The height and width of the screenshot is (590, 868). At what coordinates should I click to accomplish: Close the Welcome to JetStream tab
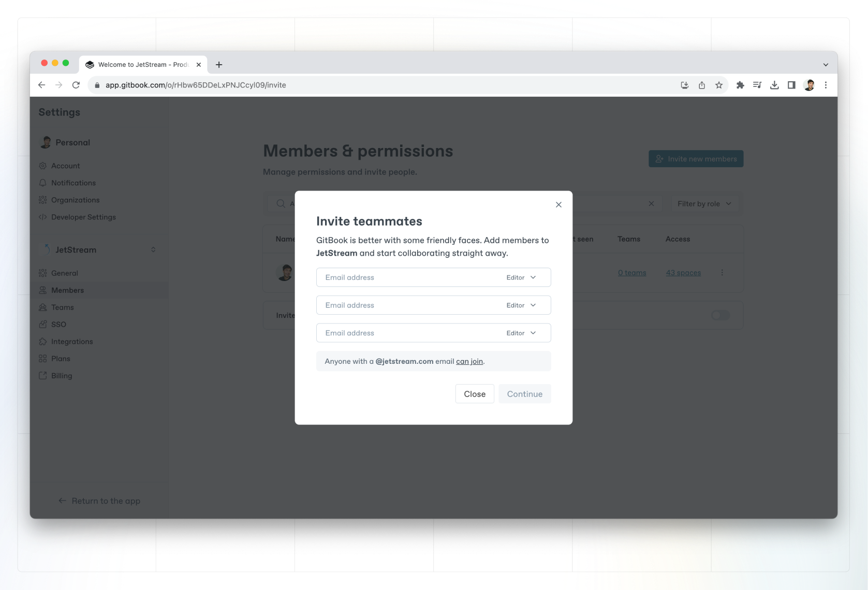[199, 65]
